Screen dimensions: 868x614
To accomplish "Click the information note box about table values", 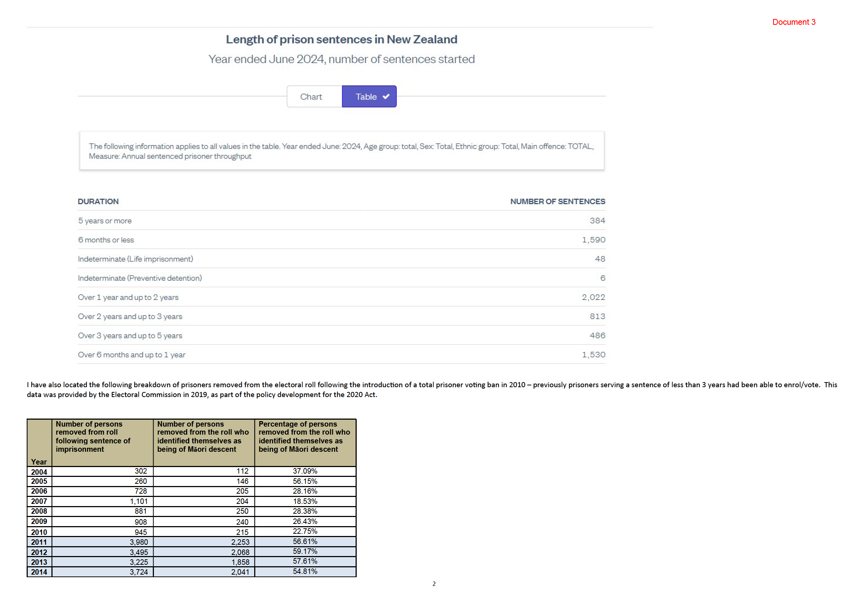I will [x=341, y=151].
